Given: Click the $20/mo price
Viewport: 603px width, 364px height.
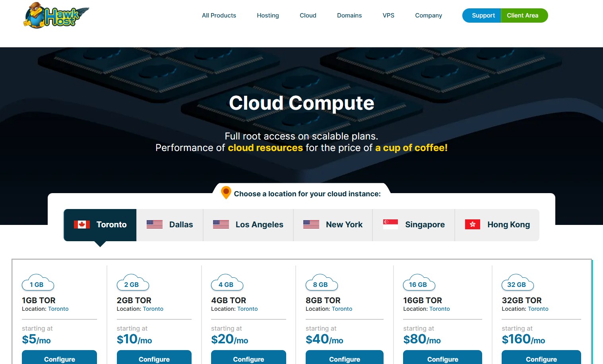Looking at the screenshot, I should coord(230,339).
